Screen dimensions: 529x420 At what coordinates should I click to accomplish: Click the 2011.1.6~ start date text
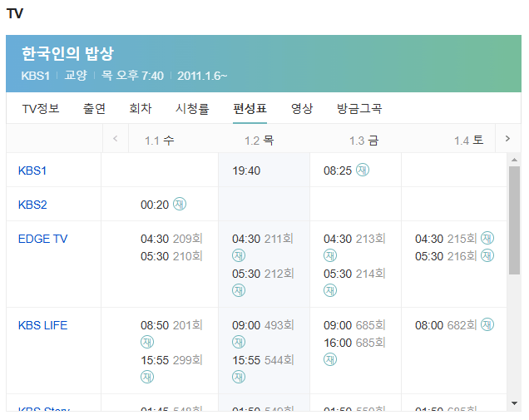tap(202, 76)
